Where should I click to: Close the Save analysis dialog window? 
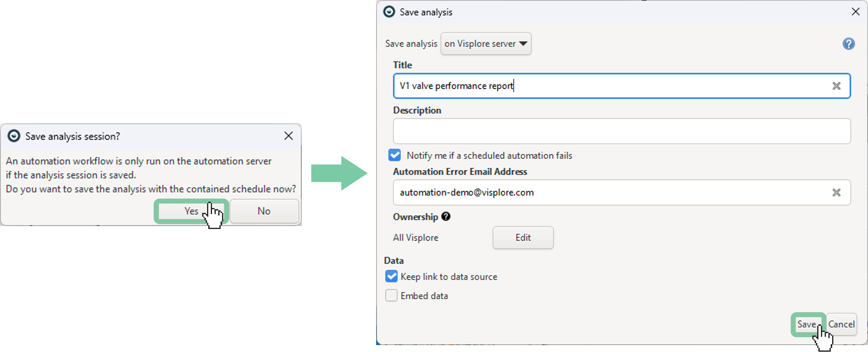click(x=855, y=12)
